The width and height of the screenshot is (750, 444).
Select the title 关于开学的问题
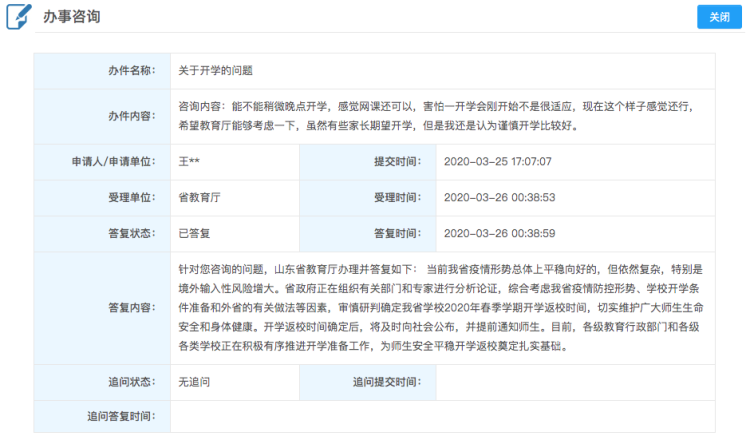(x=215, y=71)
